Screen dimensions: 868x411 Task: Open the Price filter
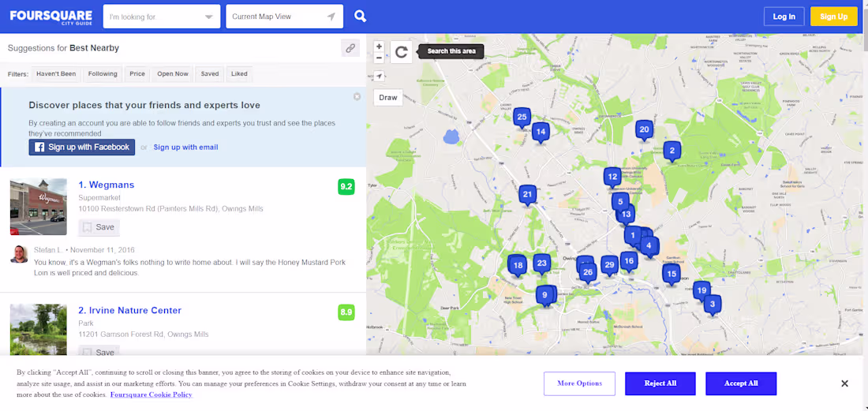(x=137, y=74)
